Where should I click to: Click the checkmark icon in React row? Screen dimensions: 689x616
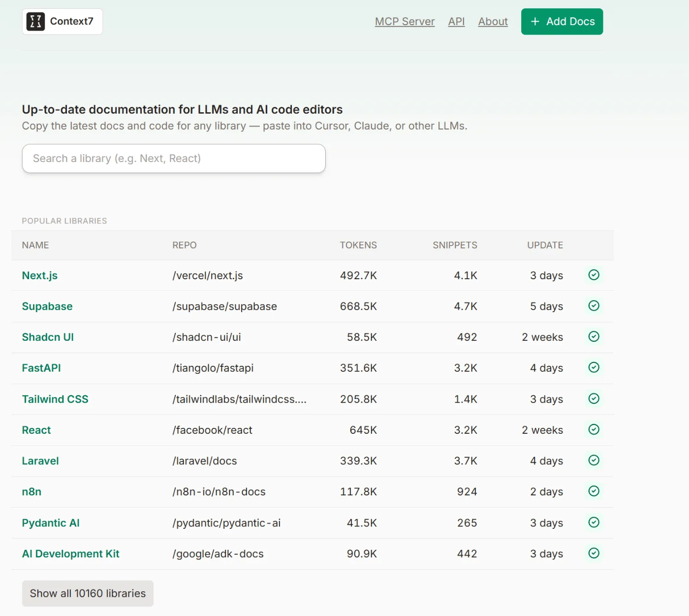click(594, 429)
